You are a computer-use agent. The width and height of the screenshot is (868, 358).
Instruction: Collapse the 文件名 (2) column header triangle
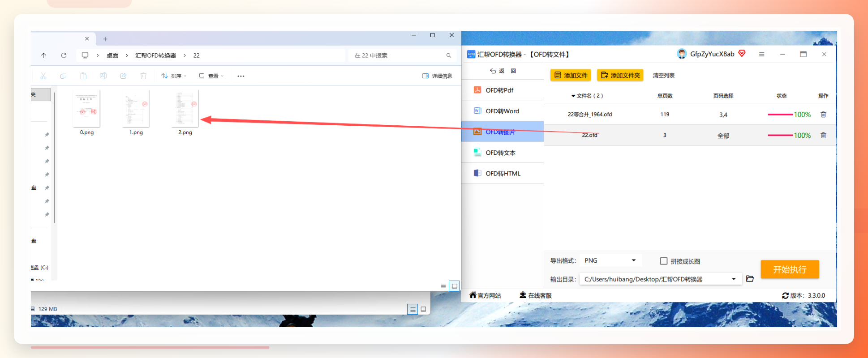(x=573, y=96)
